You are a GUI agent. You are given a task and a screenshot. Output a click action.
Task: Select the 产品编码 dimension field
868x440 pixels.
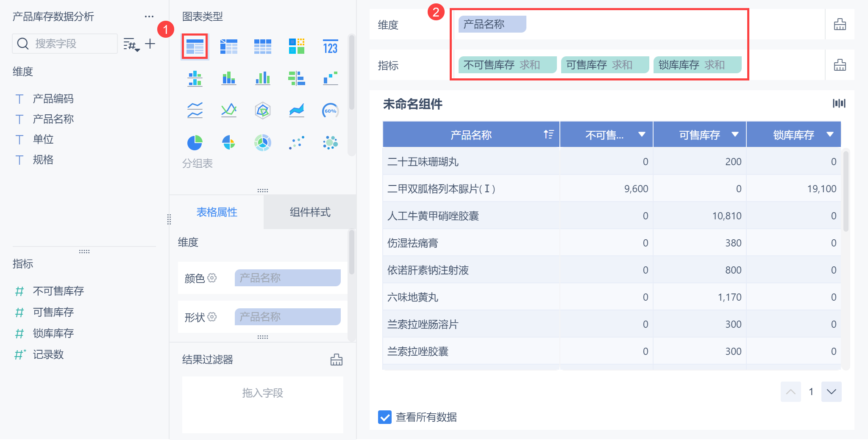click(x=53, y=99)
